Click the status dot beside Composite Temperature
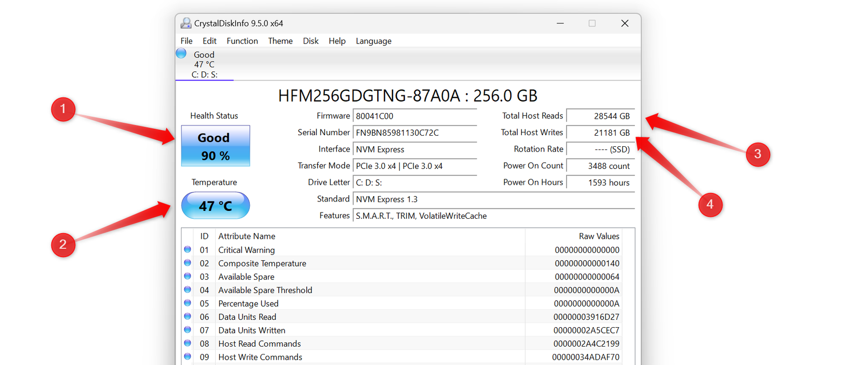Viewport: 868px width, 365px height. 187,263
